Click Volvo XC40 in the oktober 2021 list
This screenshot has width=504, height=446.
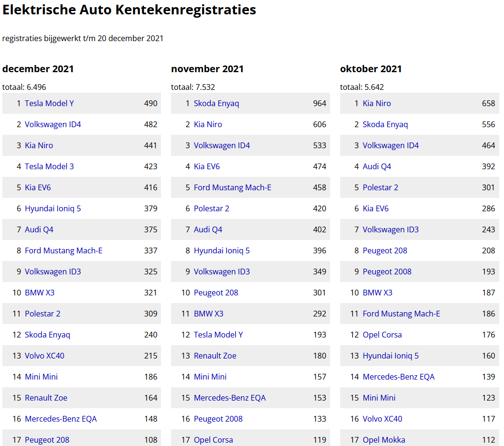[382, 419]
